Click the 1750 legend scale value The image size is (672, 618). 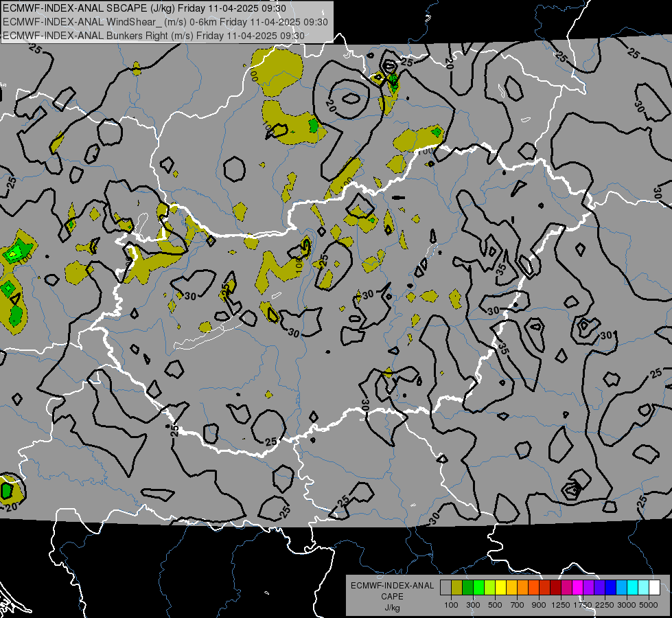pyautogui.click(x=583, y=605)
